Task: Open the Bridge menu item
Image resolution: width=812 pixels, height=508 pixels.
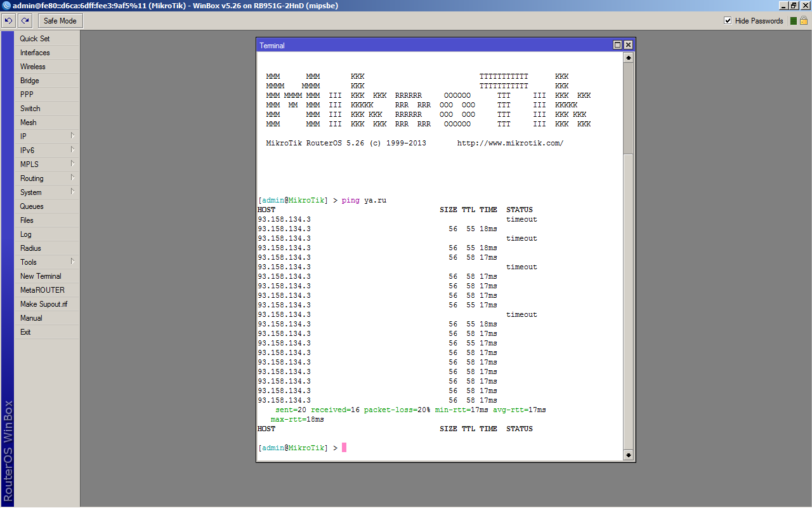Action: (48, 81)
